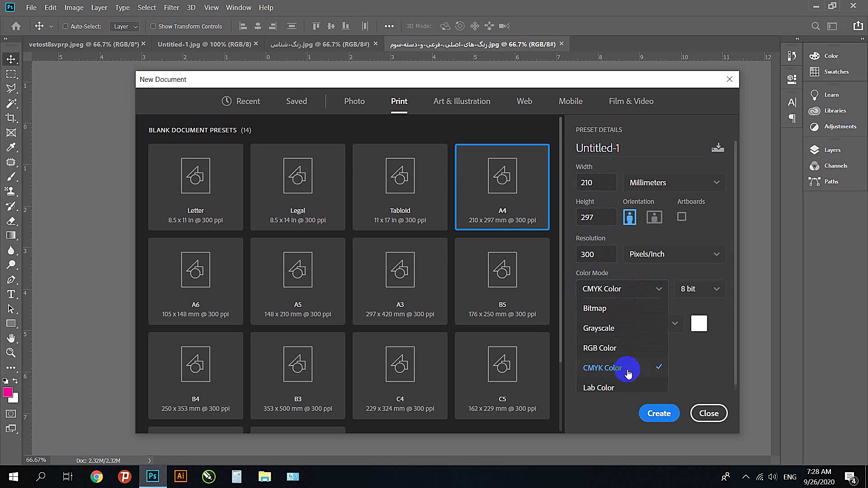Viewport: 868px width, 488px height.
Task: Open the Swatches panel
Action: click(836, 72)
